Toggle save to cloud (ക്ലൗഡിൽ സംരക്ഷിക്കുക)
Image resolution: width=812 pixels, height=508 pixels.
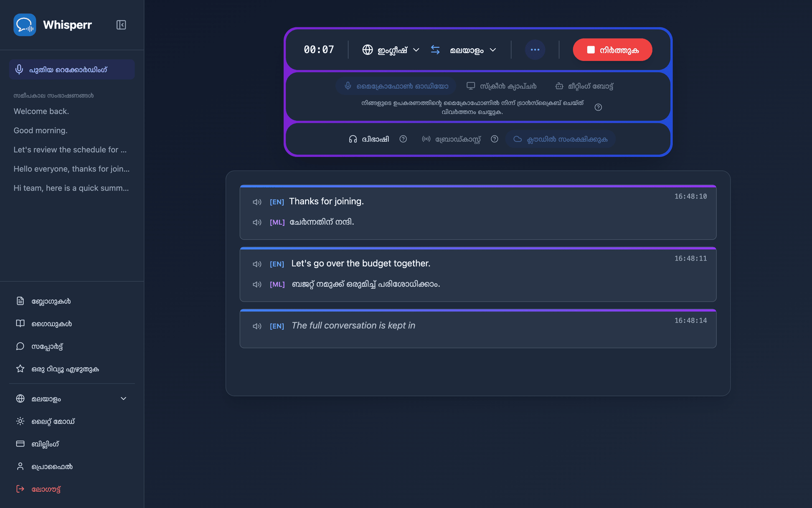pos(560,139)
